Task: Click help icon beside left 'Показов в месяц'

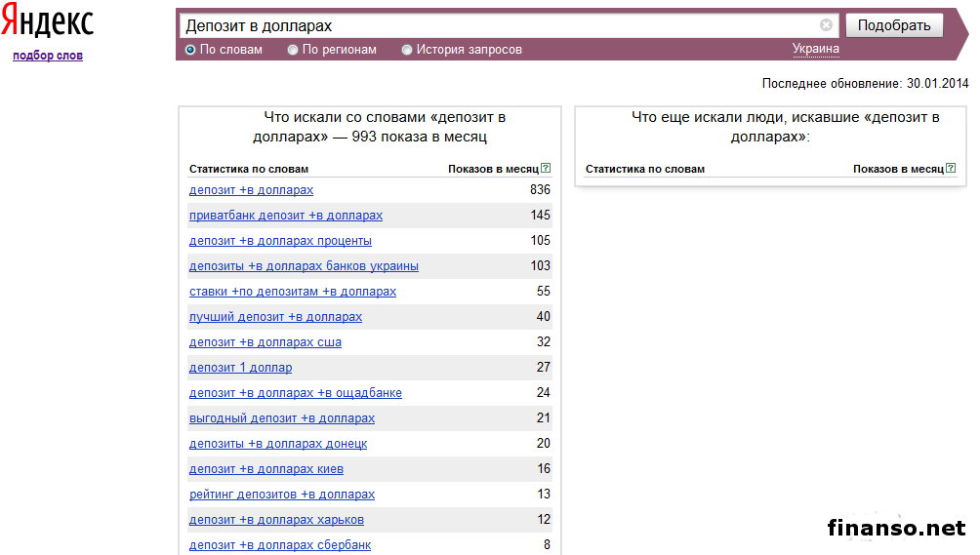Action: [x=546, y=169]
